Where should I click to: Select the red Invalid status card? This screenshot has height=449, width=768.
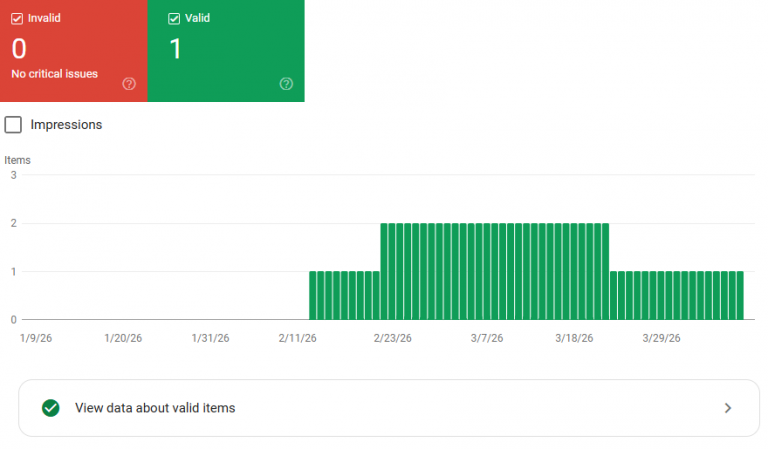(74, 50)
